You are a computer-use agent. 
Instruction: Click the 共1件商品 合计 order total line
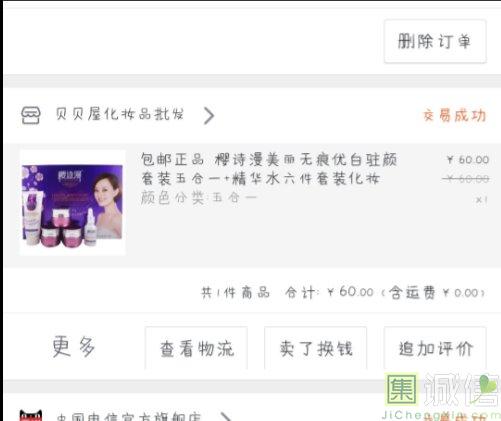(343, 293)
